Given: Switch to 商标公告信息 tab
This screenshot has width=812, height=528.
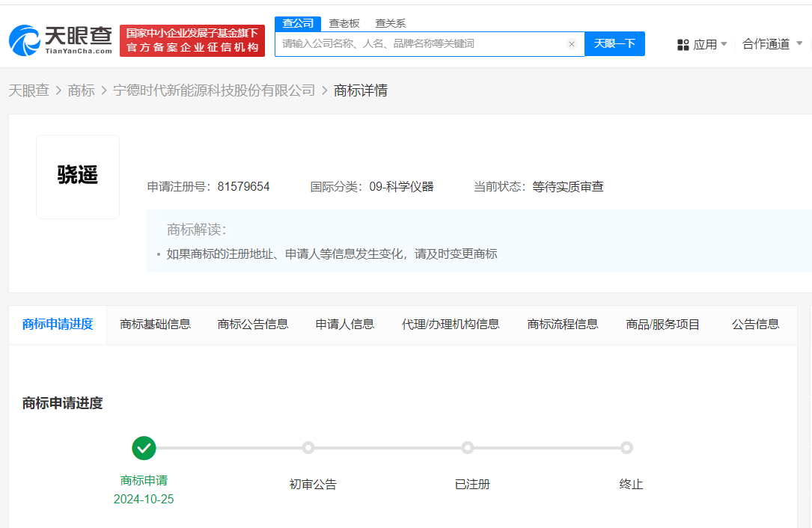Looking at the screenshot, I should (x=253, y=325).
